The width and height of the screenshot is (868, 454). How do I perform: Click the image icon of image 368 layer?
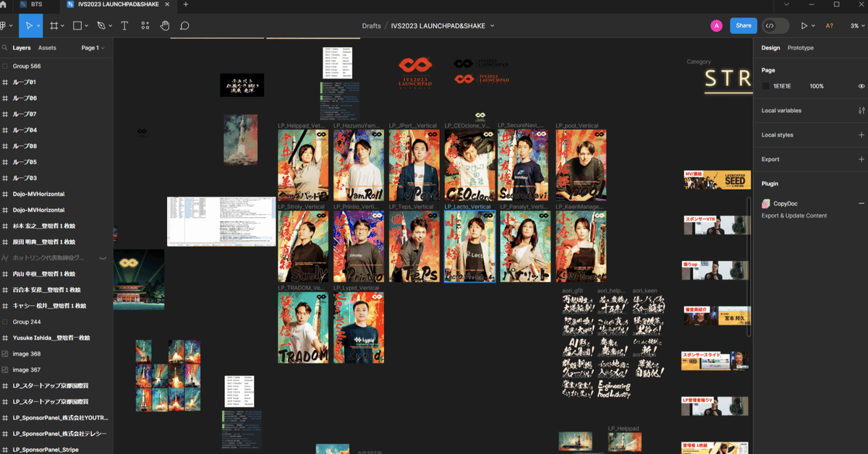click(5, 354)
